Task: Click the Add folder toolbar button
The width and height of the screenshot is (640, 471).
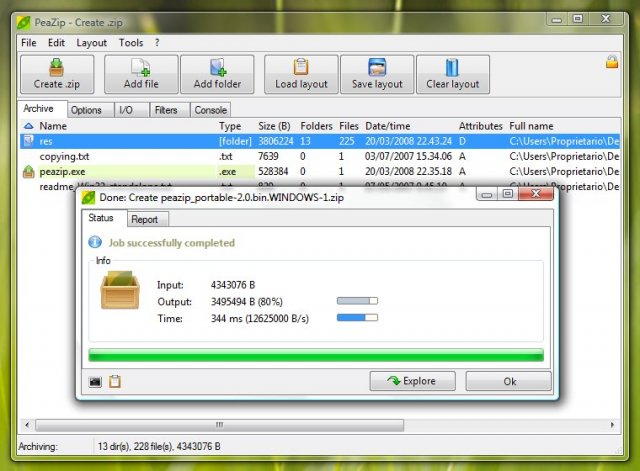Action: point(217,75)
